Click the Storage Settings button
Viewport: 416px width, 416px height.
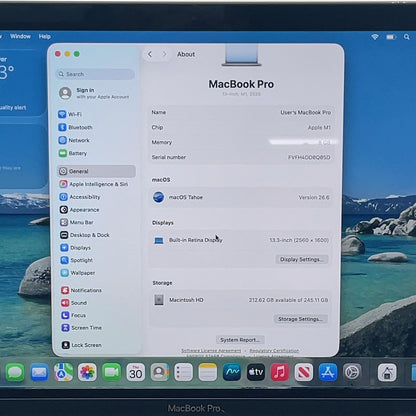pos(301,319)
